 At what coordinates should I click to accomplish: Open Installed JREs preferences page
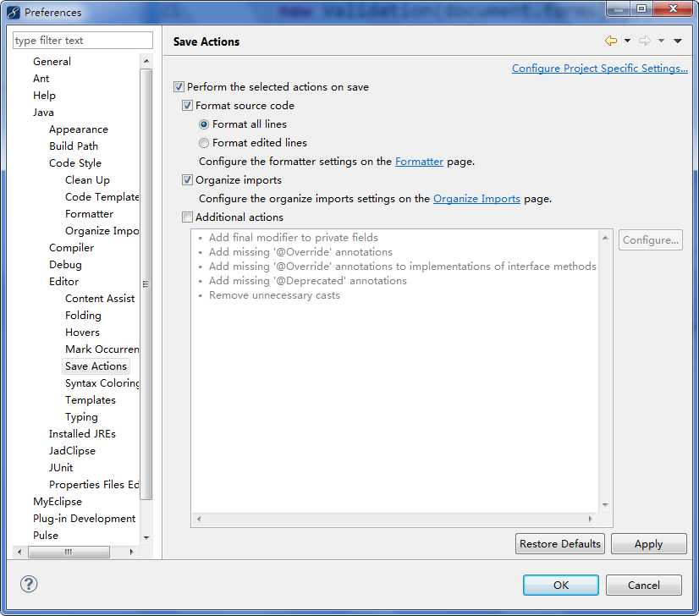82,434
